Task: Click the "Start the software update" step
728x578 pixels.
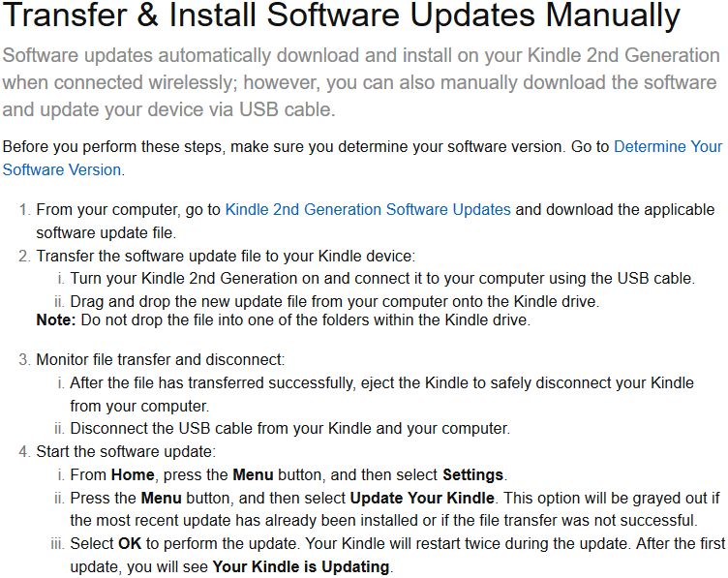Action: click(126, 451)
